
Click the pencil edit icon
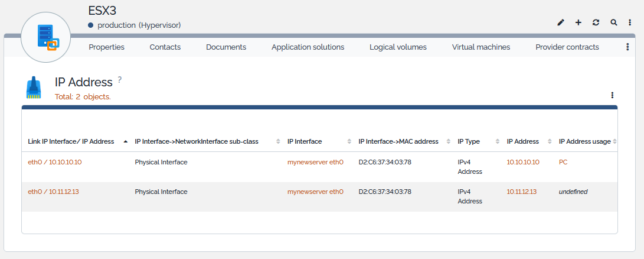tap(561, 22)
